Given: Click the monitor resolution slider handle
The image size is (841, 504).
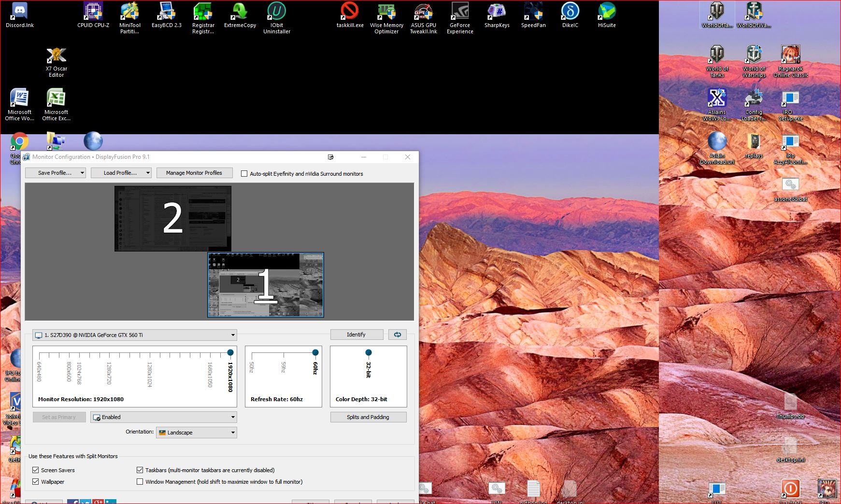Looking at the screenshot, I should pos(230,352).
